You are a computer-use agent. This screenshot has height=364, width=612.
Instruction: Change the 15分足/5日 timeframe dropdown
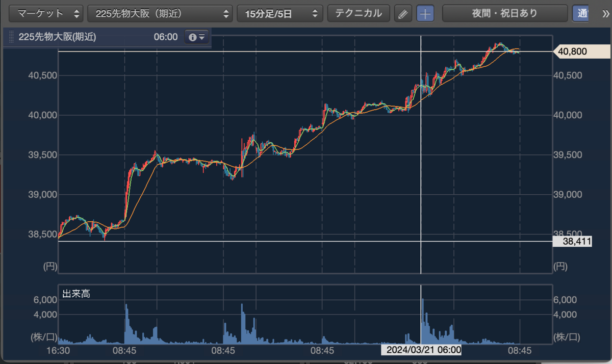point(280,14)
